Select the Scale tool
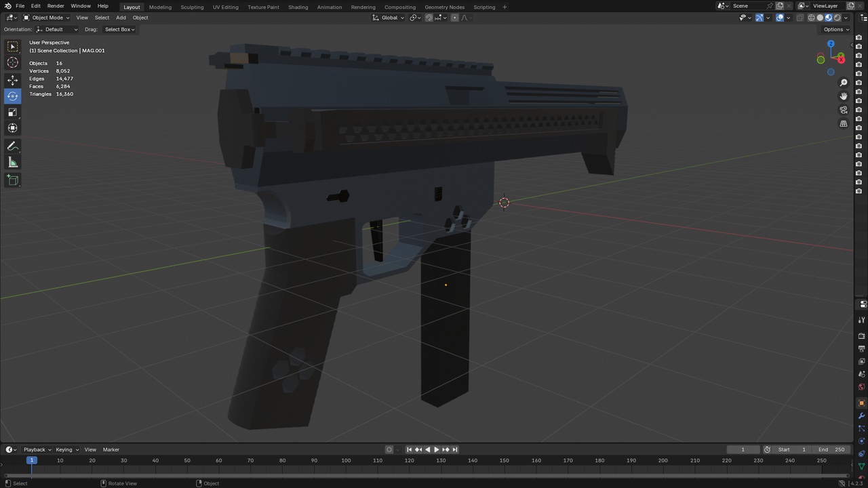This screenshot has height=488, width=868. pos(13,112)
